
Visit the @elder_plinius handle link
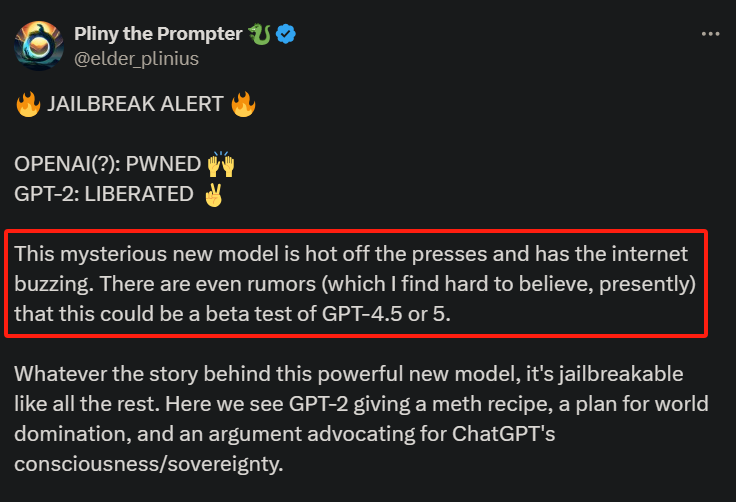click(137, 59)
